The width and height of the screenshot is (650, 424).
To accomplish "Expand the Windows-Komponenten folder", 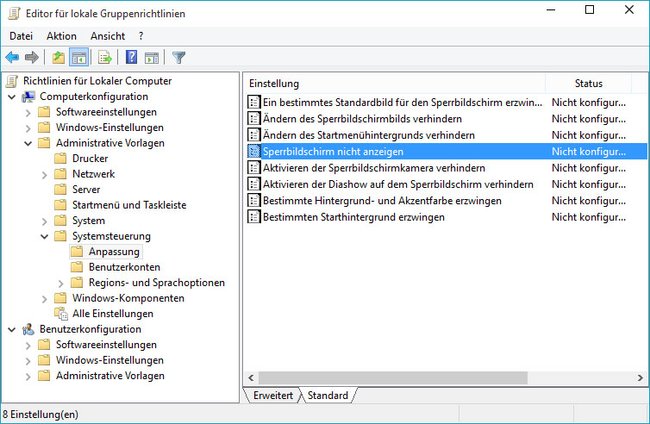I will coord(44,299).
